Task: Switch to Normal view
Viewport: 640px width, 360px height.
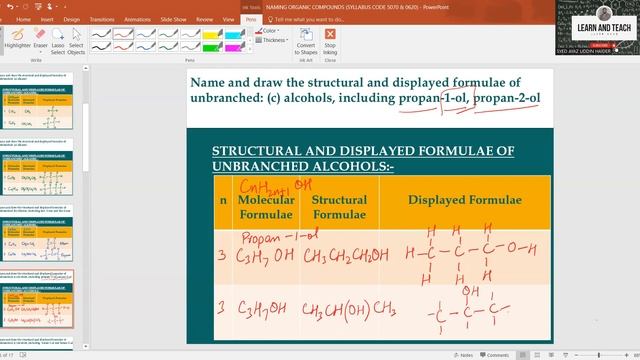Action: pyautogui.click(x=522, y=355)
